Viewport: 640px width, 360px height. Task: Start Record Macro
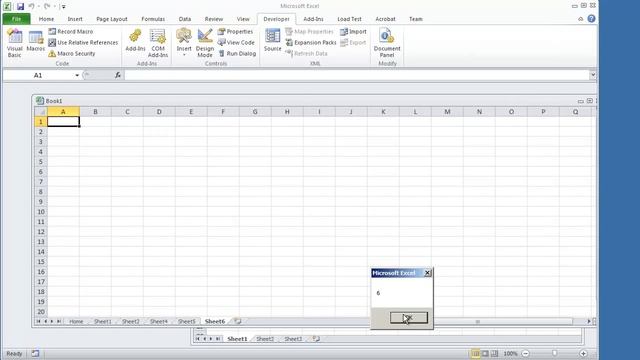71,31
